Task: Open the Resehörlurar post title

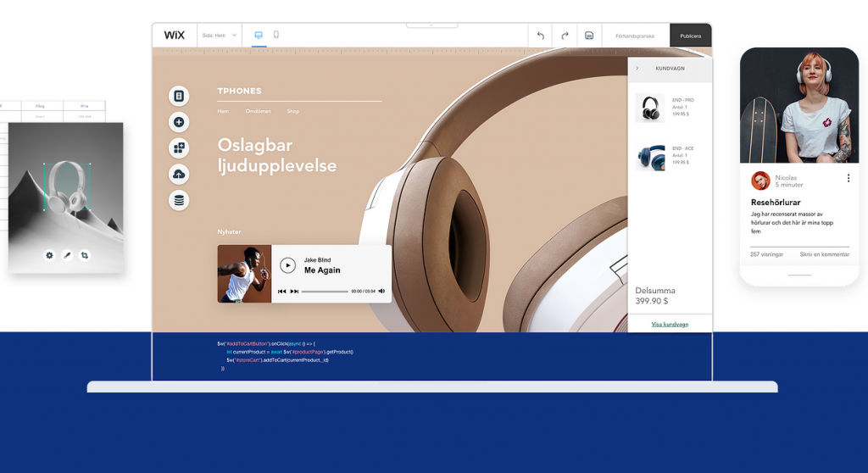Action: 776,203
